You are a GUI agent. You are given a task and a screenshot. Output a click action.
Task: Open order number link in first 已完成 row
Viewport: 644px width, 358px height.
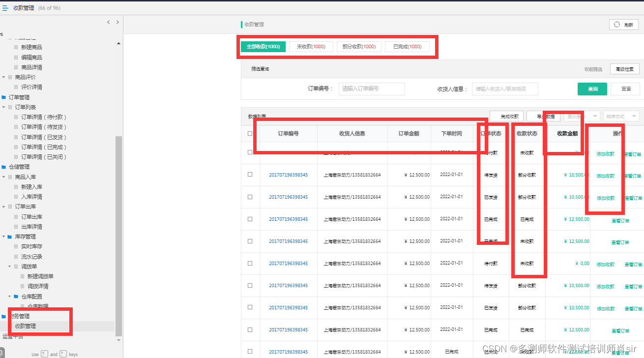click(288, 219)
